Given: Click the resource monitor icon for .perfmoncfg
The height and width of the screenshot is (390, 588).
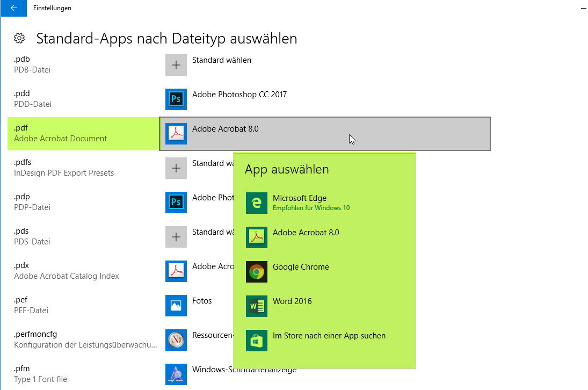Looking at the screenshot, I should [x=176, y=340].
